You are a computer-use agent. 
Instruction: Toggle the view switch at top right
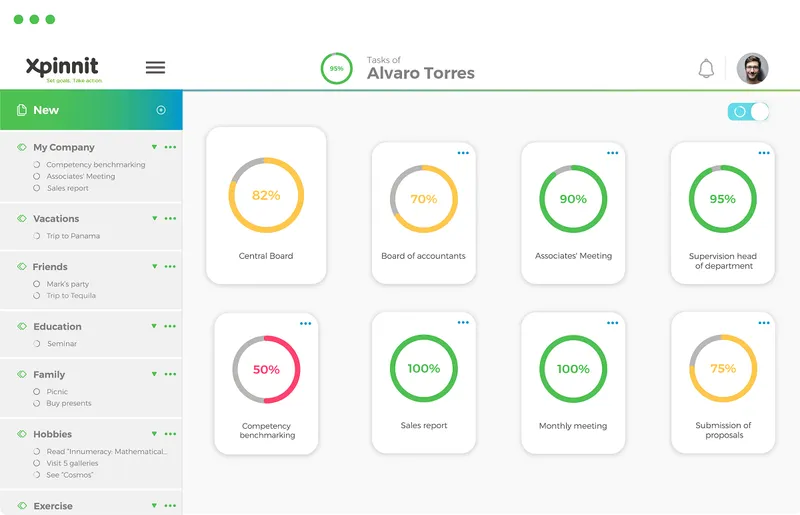pyautogui.click(x=748, y=111)
